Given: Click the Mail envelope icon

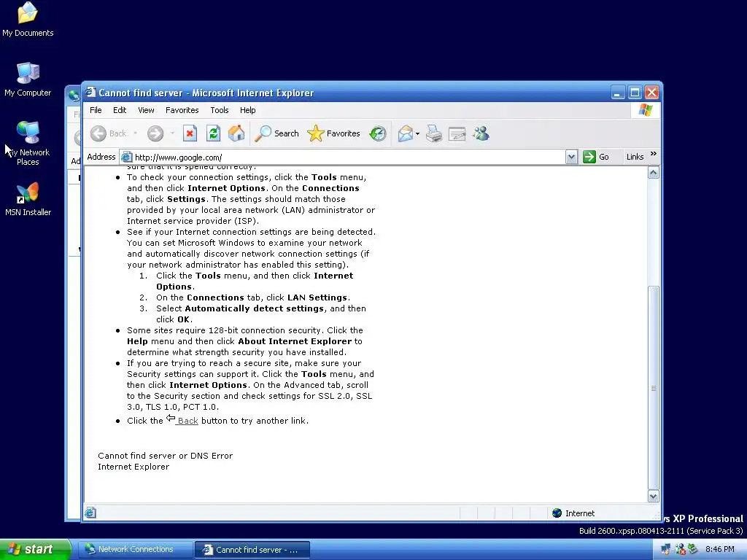Looking at the screenshot, I should [405, 134].
